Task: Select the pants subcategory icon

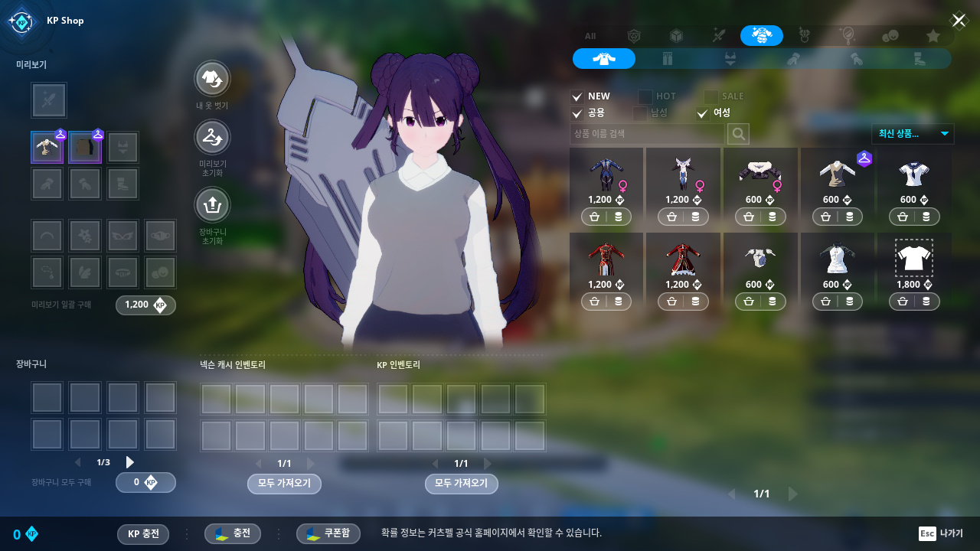Action: click(x=666, y=59)
